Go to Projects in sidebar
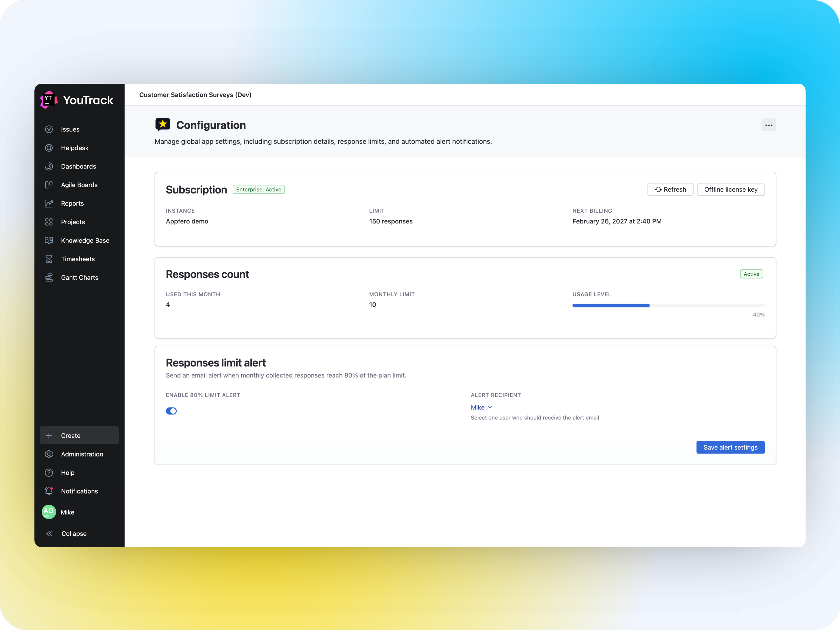 73,222
